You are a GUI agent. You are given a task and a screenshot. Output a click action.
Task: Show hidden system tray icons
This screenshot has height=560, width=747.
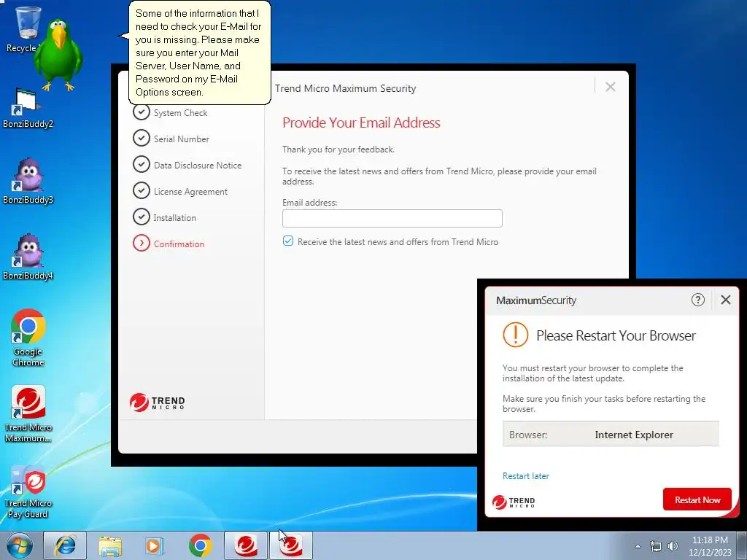[x=638, y=546]
